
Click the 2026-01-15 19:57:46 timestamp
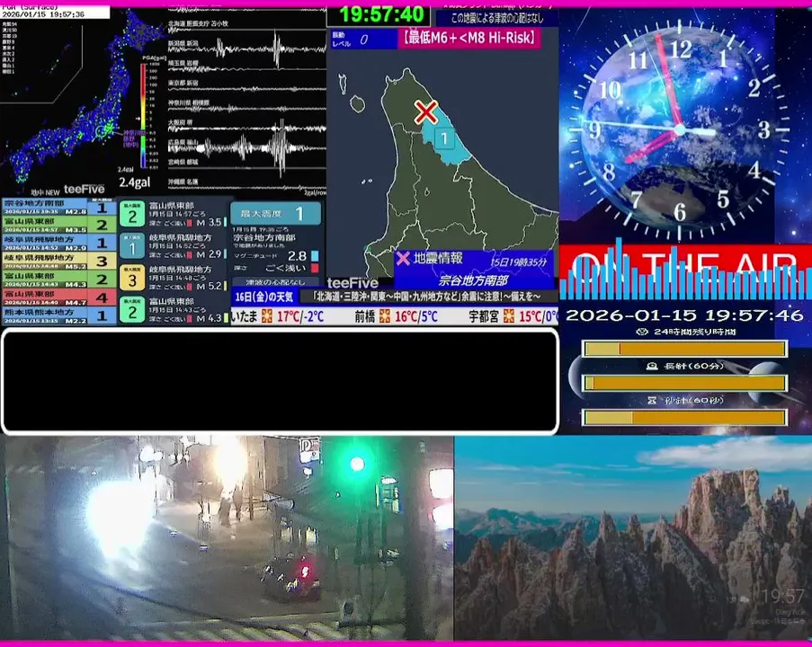[684, 315]
